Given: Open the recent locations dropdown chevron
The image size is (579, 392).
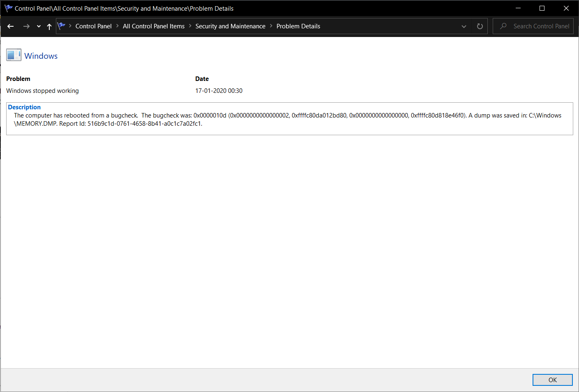Looking at the screenshot, I should click(x=39, y=26).
